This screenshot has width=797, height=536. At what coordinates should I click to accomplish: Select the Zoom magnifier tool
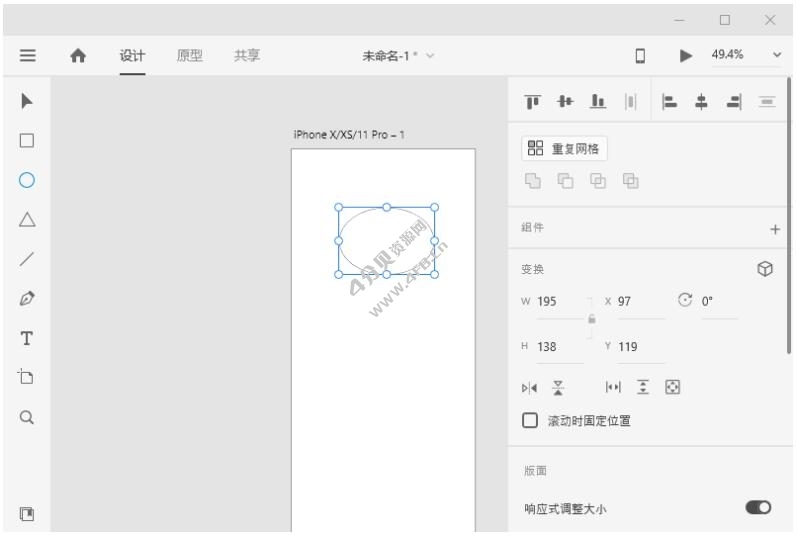[x=27, y=417]
